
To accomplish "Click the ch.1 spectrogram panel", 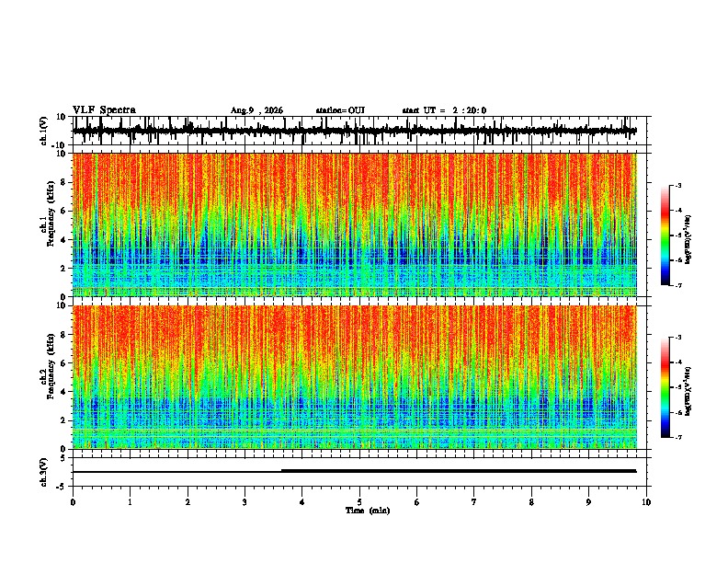I will 355,224.
